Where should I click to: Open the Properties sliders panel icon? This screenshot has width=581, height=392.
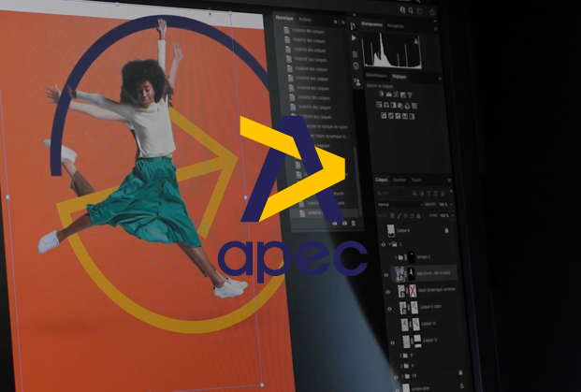point(355,54)
